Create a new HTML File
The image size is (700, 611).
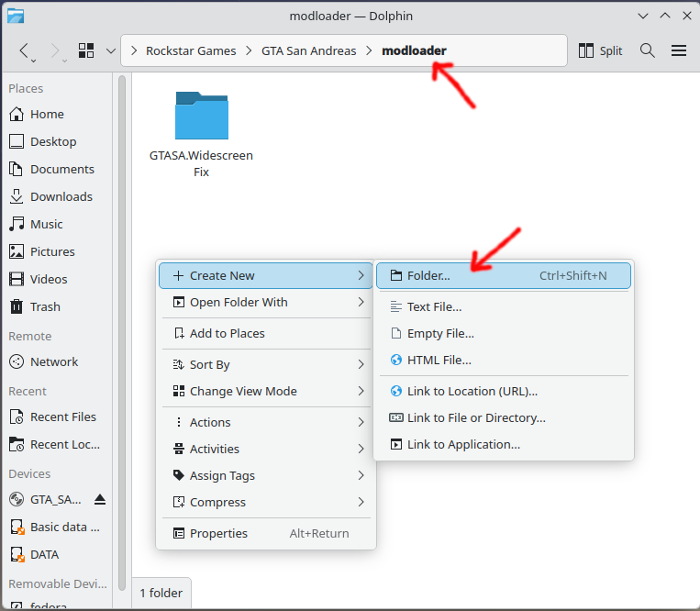(504, 361)
